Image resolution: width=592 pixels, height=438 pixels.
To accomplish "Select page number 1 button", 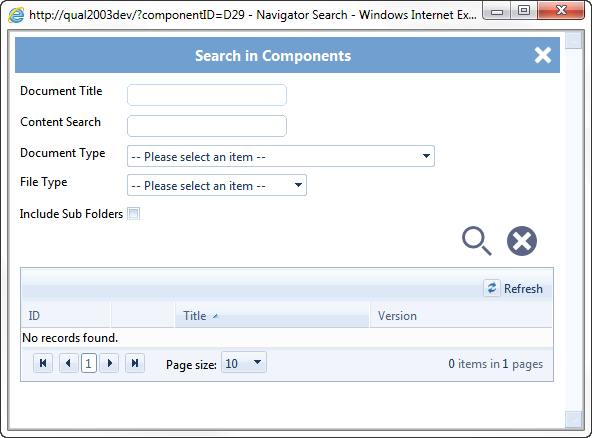I will coord(89,363).
